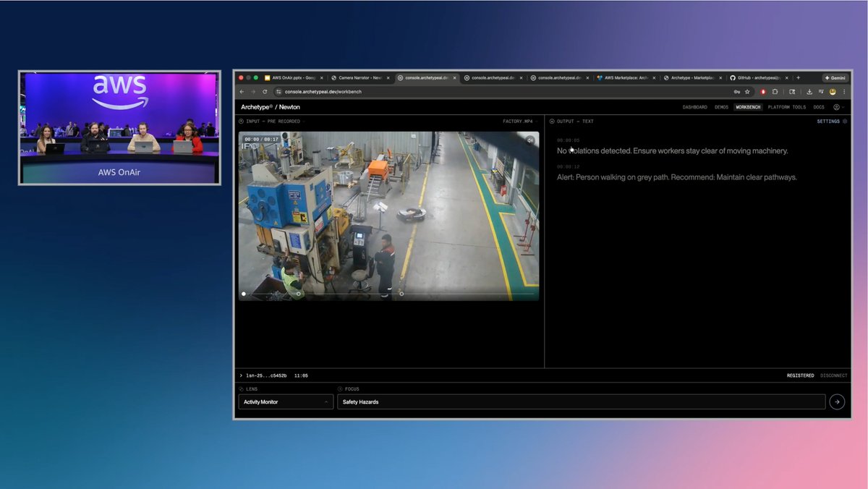Switch to the Camera Narrator tab
This screenshot has width=868, height=489.
[x=359, y=77]
